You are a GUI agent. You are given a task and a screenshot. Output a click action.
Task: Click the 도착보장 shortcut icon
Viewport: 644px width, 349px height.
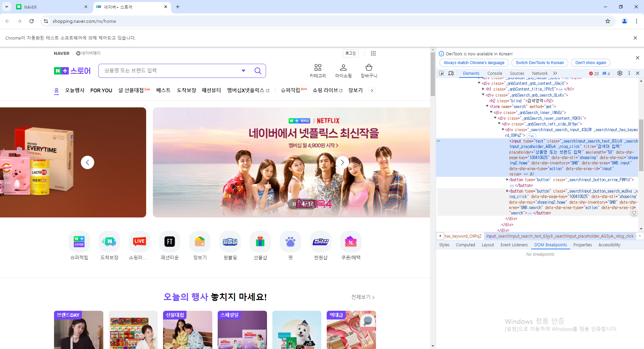click(109, 242)
